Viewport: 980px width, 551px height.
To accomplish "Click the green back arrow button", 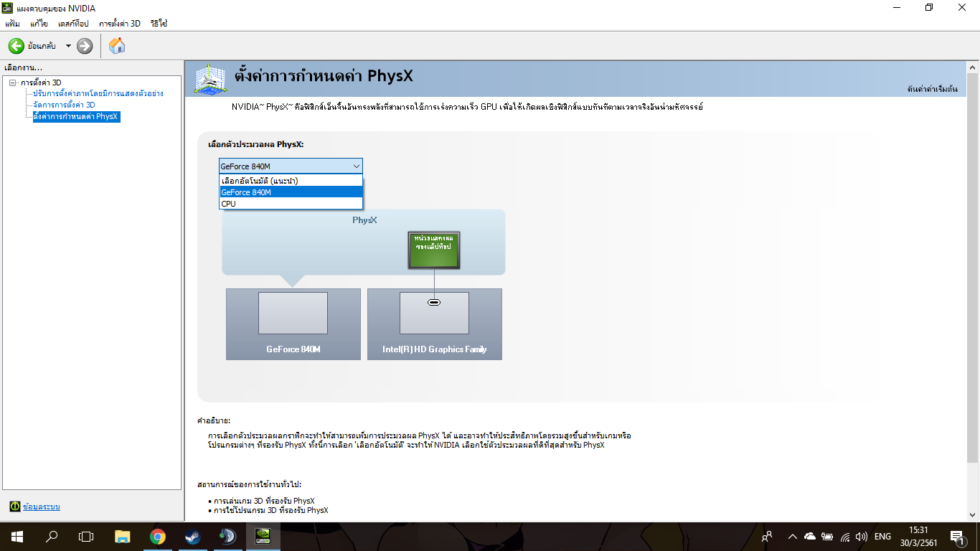I will [16, 46].
